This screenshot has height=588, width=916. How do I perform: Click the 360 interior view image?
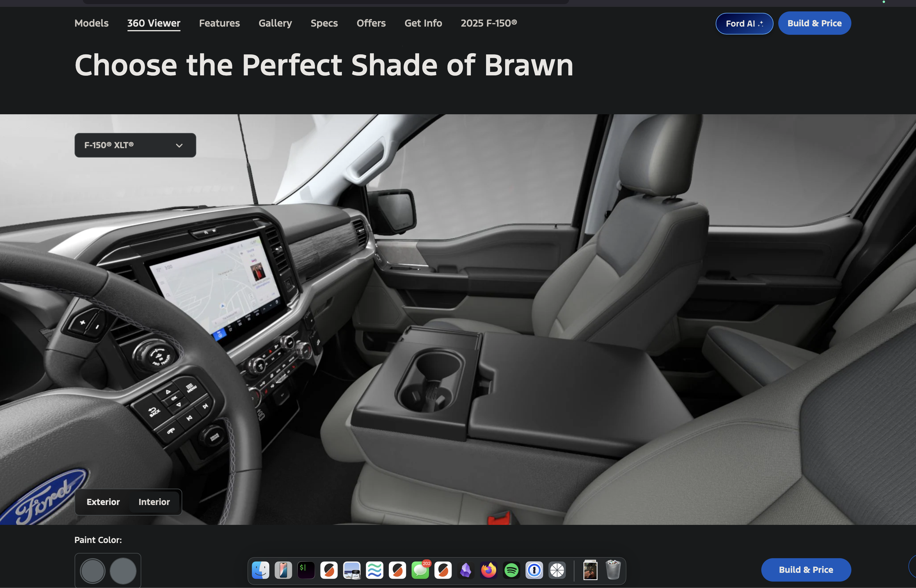[458, 319]
